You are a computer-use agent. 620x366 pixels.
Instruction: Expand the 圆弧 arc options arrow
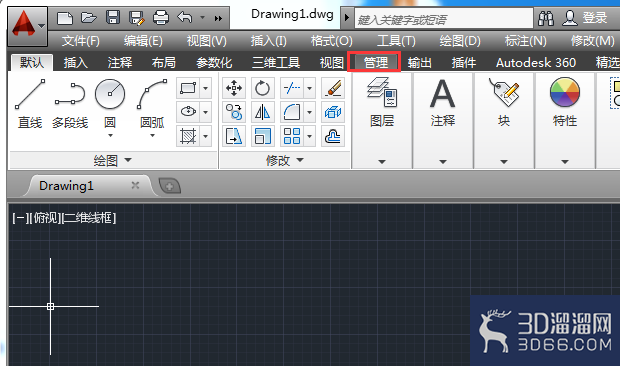(152, 136)
